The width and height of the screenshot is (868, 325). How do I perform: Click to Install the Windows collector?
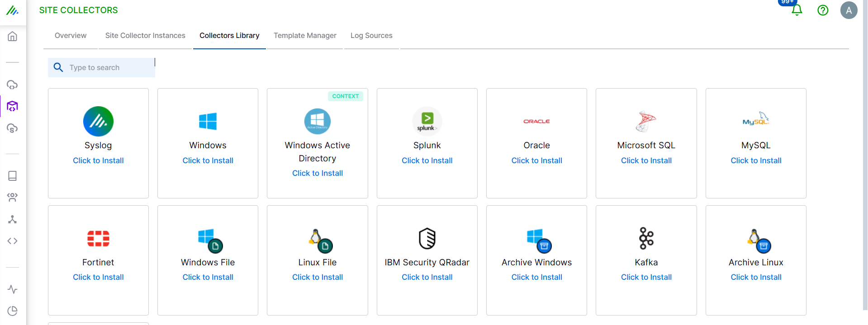[x=208, y=160]
